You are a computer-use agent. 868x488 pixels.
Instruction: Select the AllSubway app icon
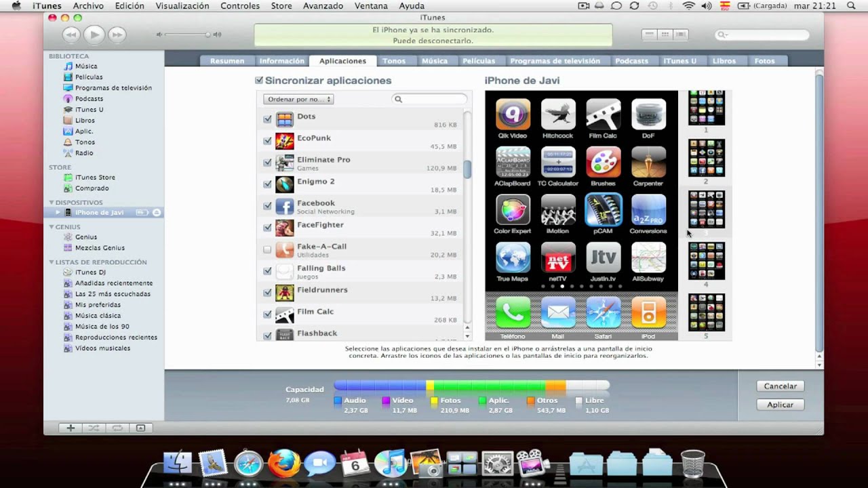click(x=648, y=258)
